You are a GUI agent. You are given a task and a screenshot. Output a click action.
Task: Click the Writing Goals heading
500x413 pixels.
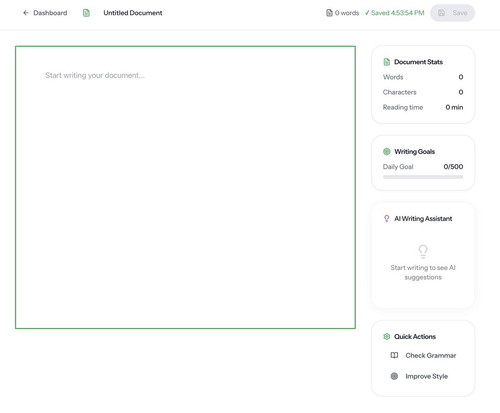(x=415, y=151)
